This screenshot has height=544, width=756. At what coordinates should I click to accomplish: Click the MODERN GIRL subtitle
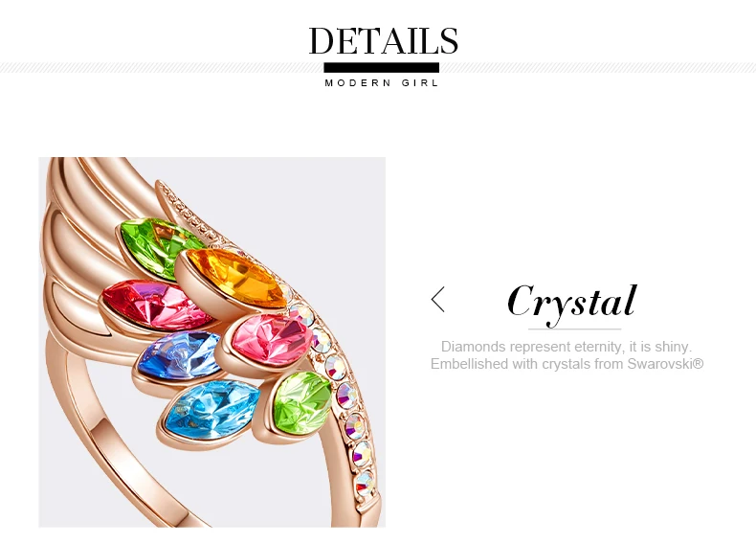pos(382,83)
